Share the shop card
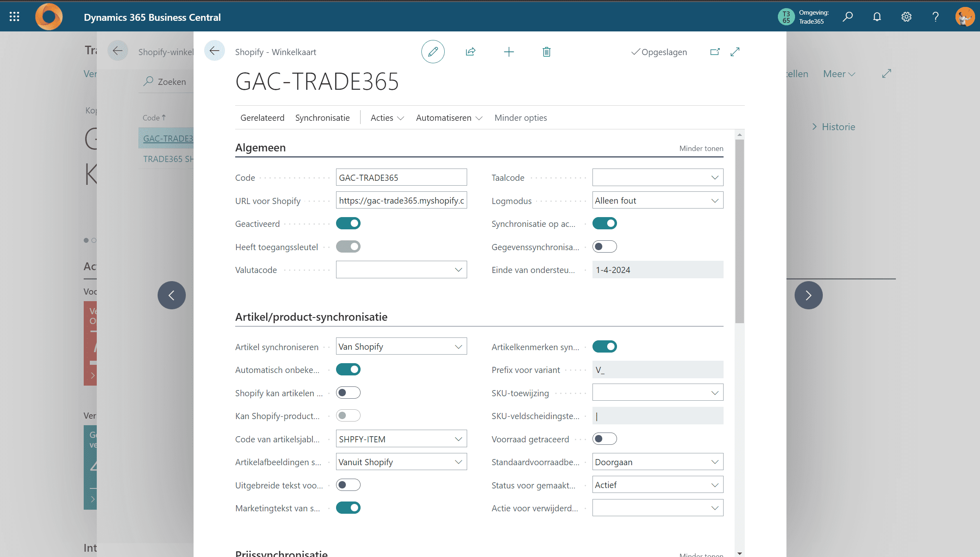 (470, 51)
